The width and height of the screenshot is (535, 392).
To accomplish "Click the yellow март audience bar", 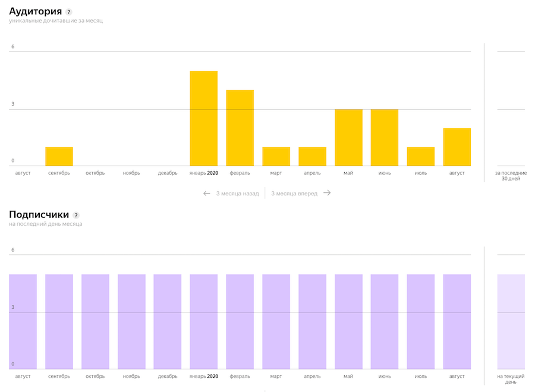I will 276,157.
